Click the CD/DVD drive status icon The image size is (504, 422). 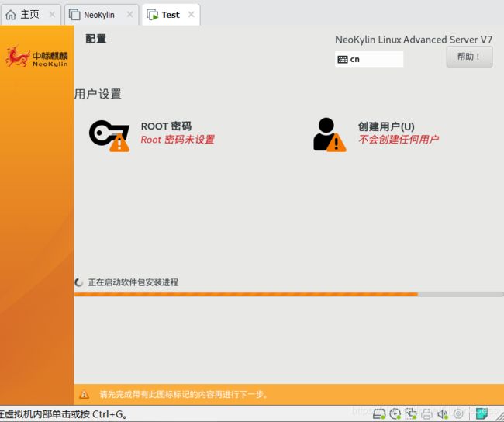click(395, 413)
